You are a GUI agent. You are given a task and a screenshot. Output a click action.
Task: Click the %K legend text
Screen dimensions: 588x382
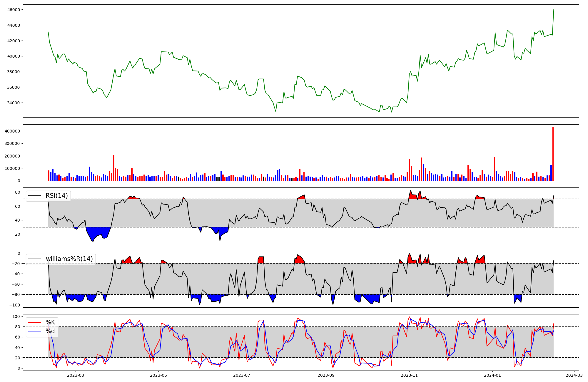50,322
